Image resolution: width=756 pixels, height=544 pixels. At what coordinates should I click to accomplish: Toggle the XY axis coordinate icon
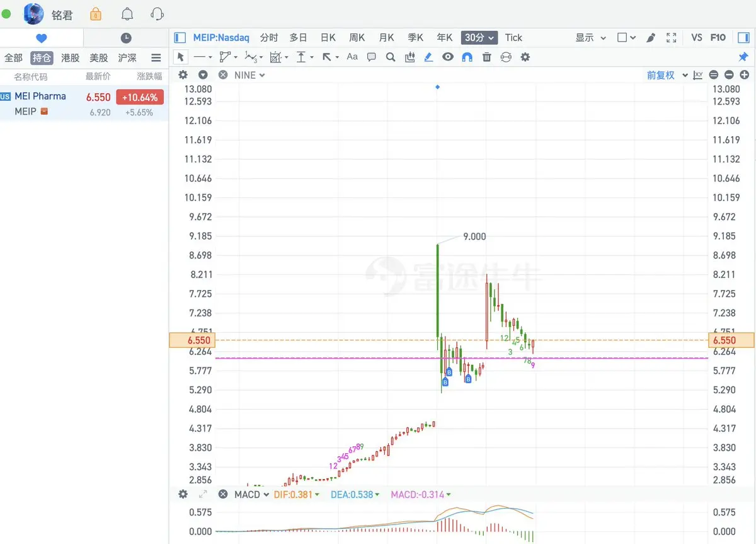coord(698,75)
